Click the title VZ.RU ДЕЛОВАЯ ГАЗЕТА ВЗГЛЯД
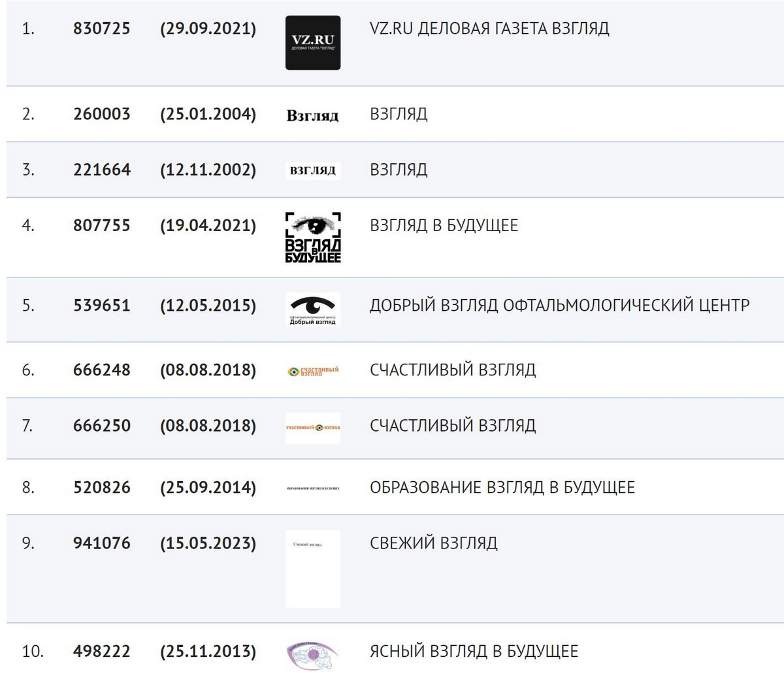784x683 pixels. pyautogui.click(x=489, y=29)
